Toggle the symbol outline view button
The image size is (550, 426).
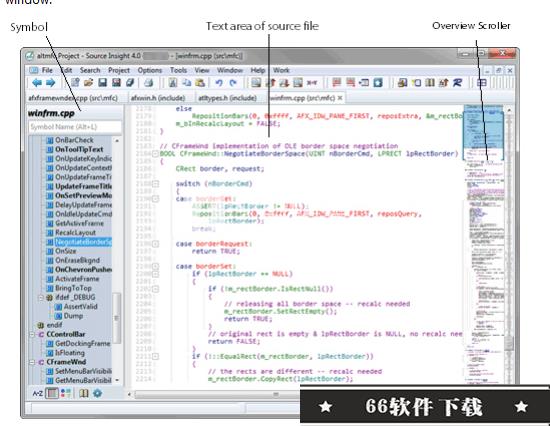[52, 393]
